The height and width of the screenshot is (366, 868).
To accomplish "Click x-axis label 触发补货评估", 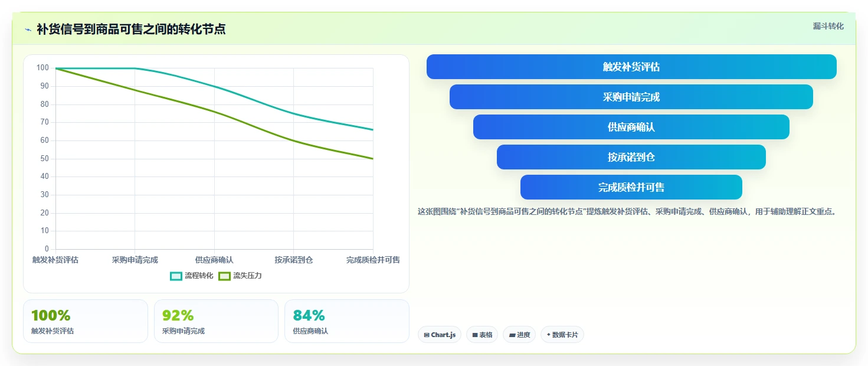I will (55, 260).
